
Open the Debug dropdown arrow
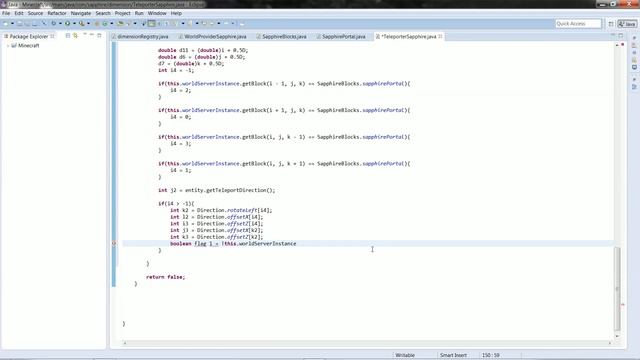(x=60, y=24)
